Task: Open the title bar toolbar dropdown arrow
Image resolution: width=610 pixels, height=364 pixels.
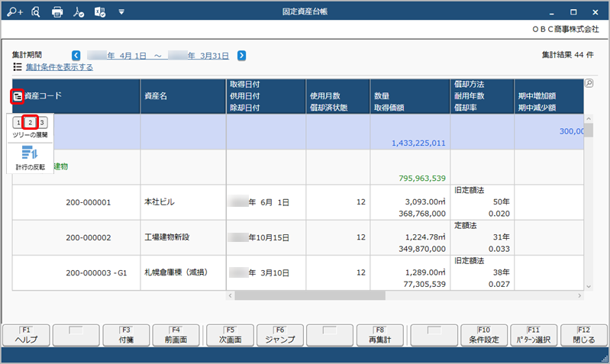Action: pos(121,12)
